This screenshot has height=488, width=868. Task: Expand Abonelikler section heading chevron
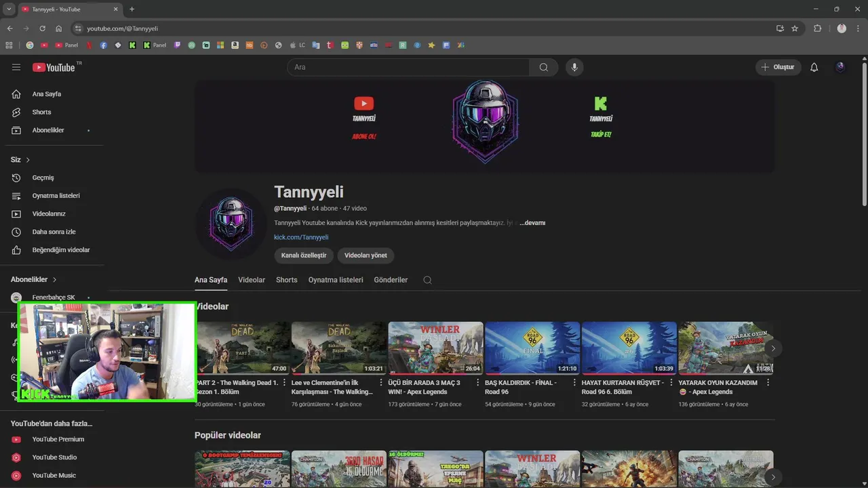click(x=54, y=279)
